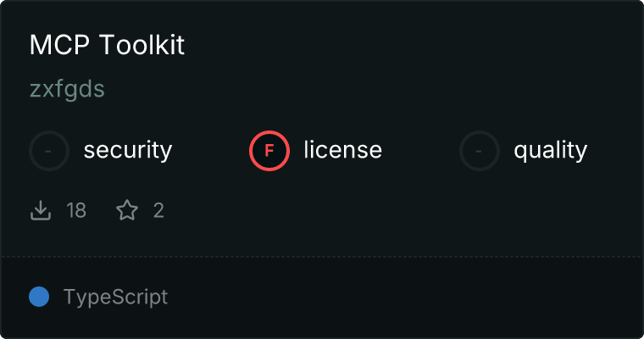
Task: Click the dash inside the quality circle
Action: [480, 151]
